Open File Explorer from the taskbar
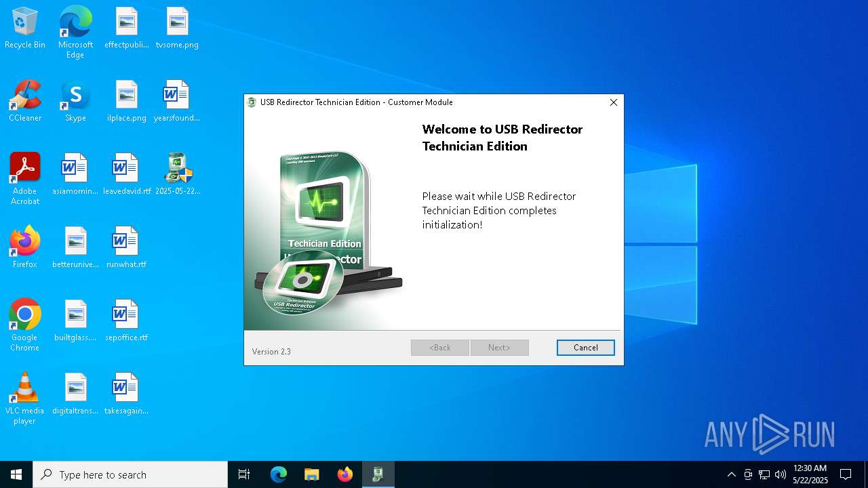This screenshot has height=488, width=868. 312,474
